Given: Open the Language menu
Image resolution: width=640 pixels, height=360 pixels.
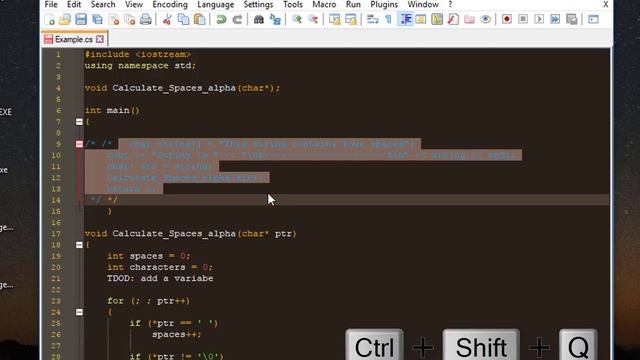Looking at the screenshot, I should [x=216, y=4].
